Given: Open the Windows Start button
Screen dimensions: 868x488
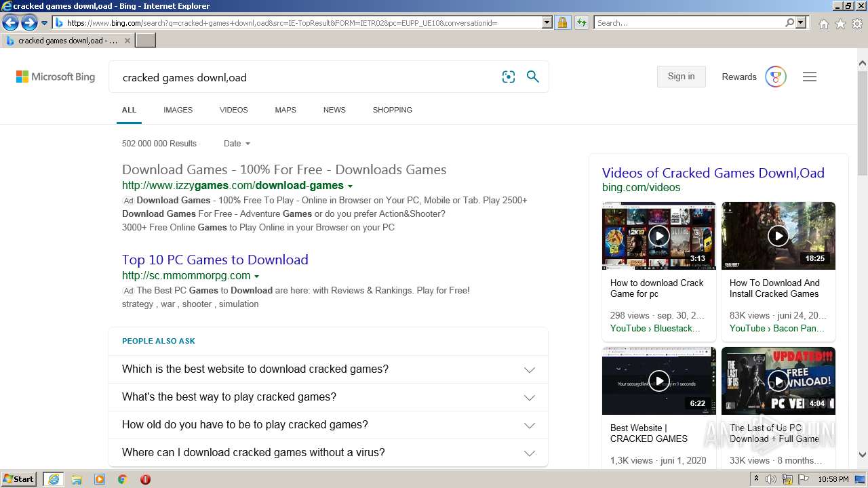Looking at the screenshot, I should pos(19,479).
